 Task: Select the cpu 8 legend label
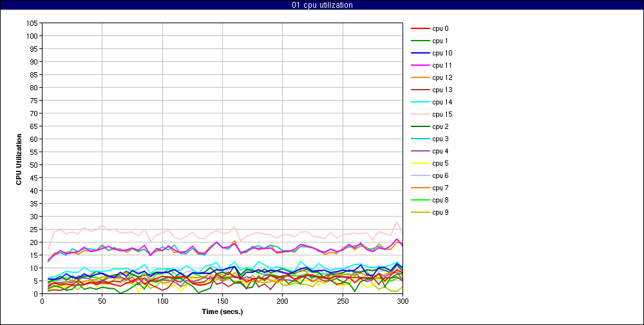coord(440,201)
